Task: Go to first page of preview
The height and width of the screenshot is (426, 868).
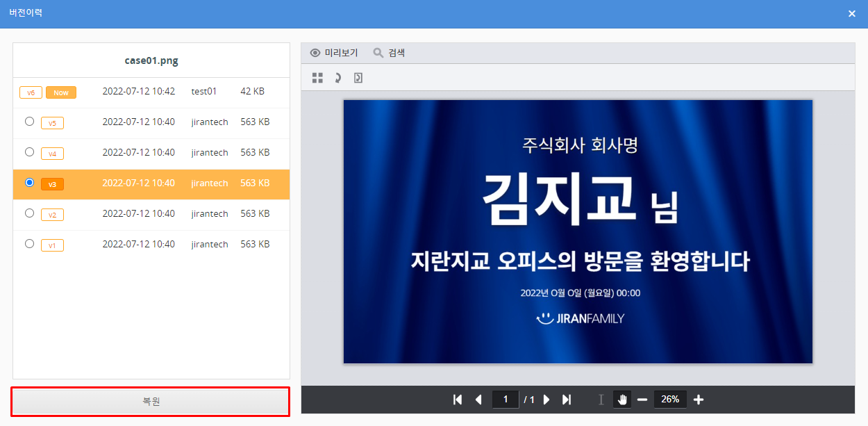Action: [458, 400]
